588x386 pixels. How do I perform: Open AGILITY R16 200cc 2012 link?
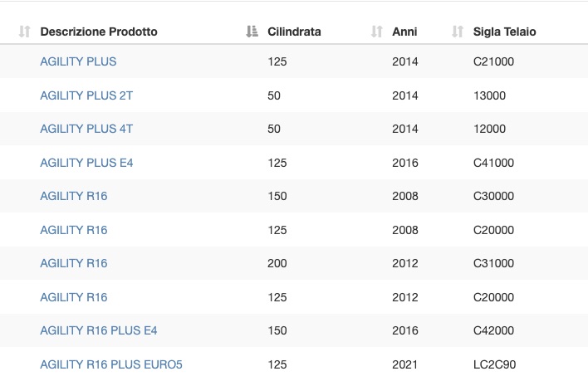pyautogui.click(x=73, y=263)
